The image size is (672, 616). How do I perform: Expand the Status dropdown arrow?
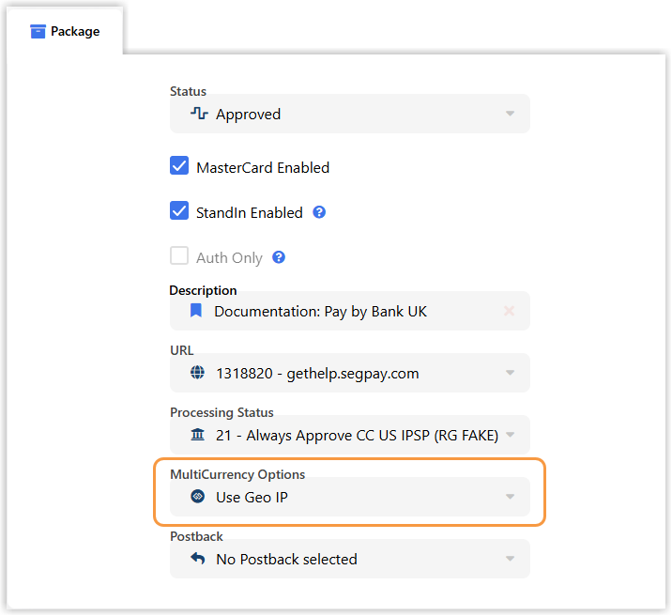click(x=510, y=114)
